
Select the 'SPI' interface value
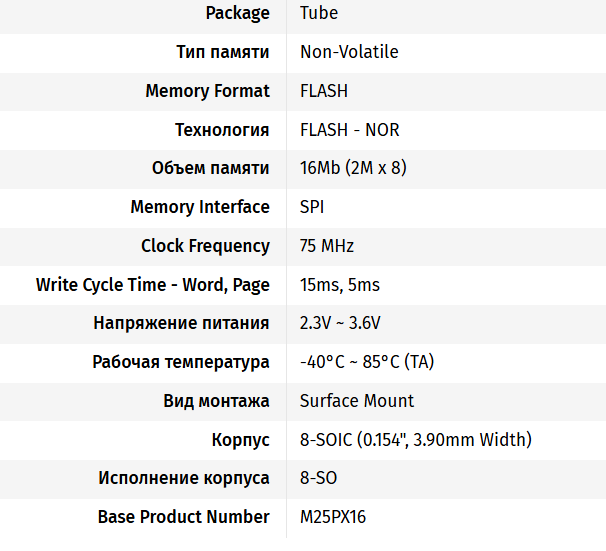coord(312,207)
